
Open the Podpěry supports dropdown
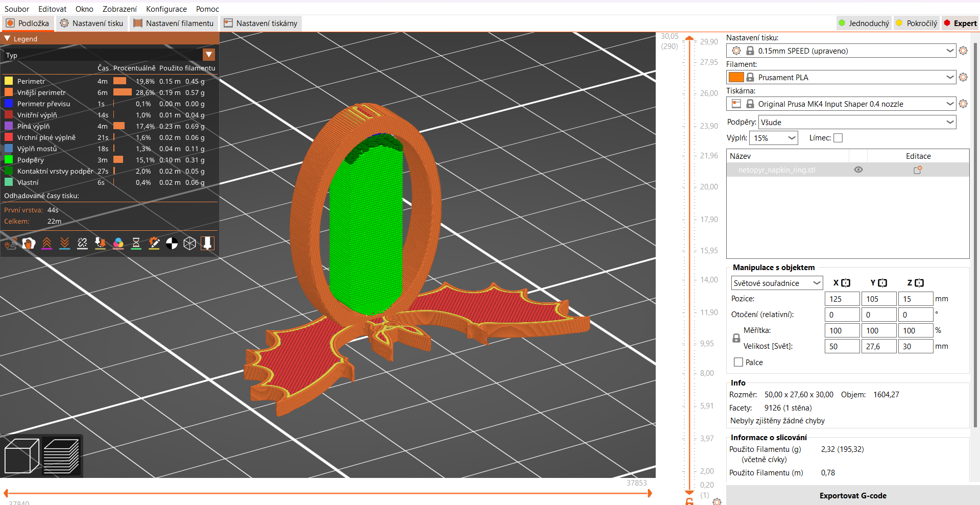point(857,122)
